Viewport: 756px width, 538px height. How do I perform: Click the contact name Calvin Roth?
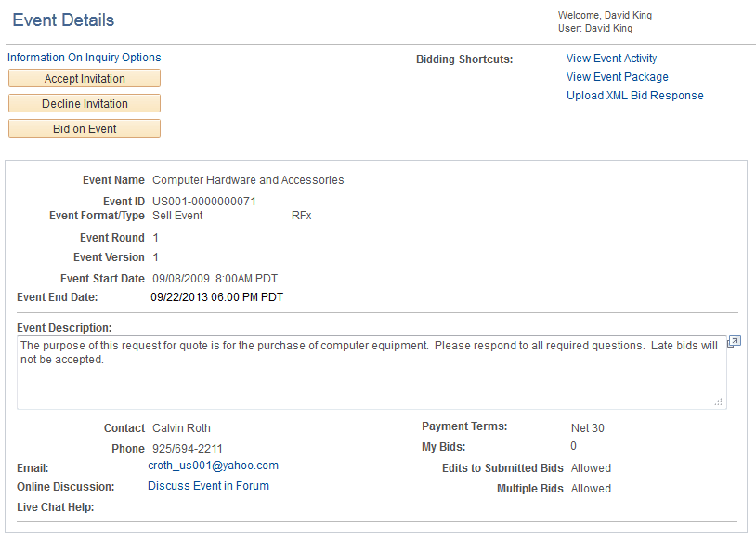[x=181, y=428]
